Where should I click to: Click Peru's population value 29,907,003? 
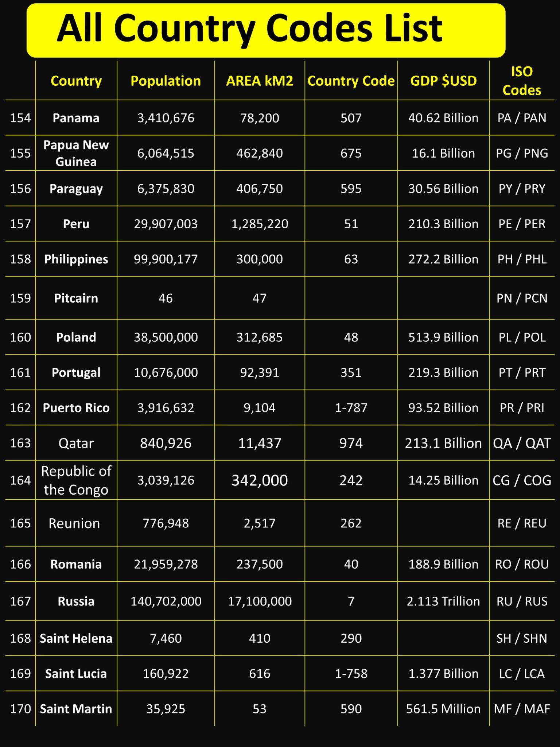tap(166, 224)
